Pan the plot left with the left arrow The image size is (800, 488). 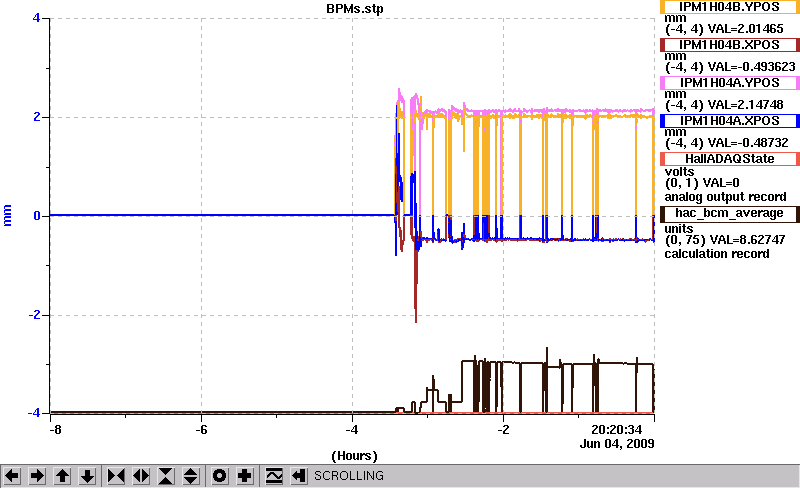pyautogui.click(x=12, y=476)
